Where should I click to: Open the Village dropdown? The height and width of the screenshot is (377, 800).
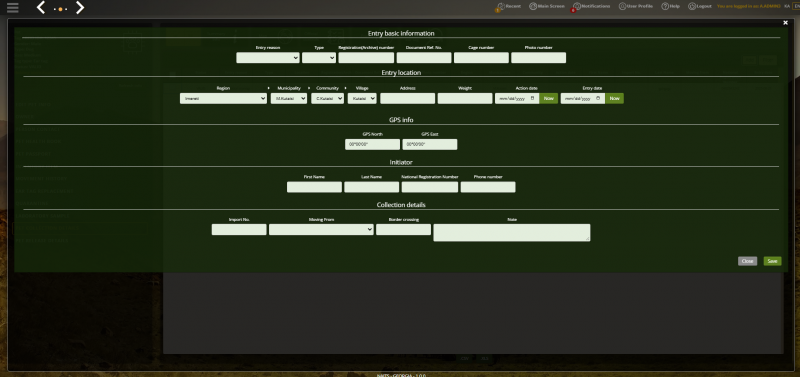(362, 98)
